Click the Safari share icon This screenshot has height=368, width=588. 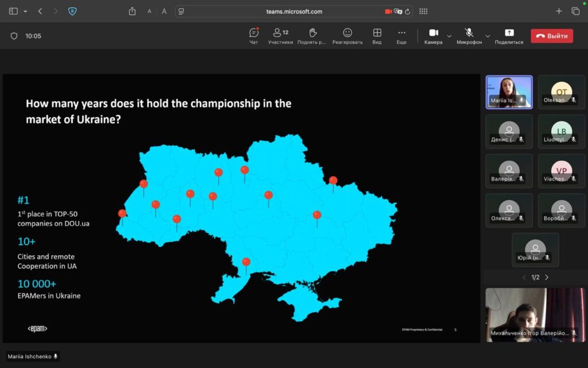click(x=133, y=11)
